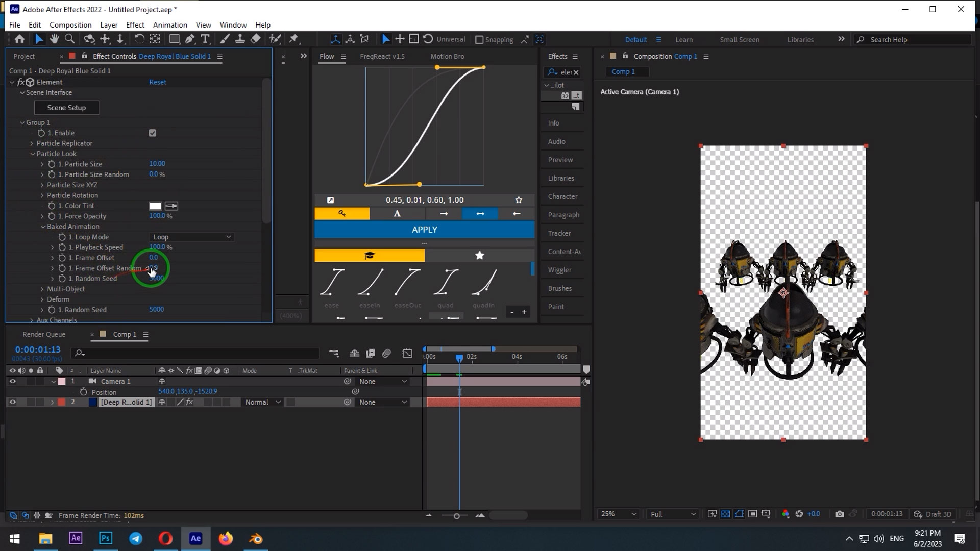Viewport: 980px width, 551px height.
Task: Open the Color Tint white swatch
Action: [x=155, y=206]
